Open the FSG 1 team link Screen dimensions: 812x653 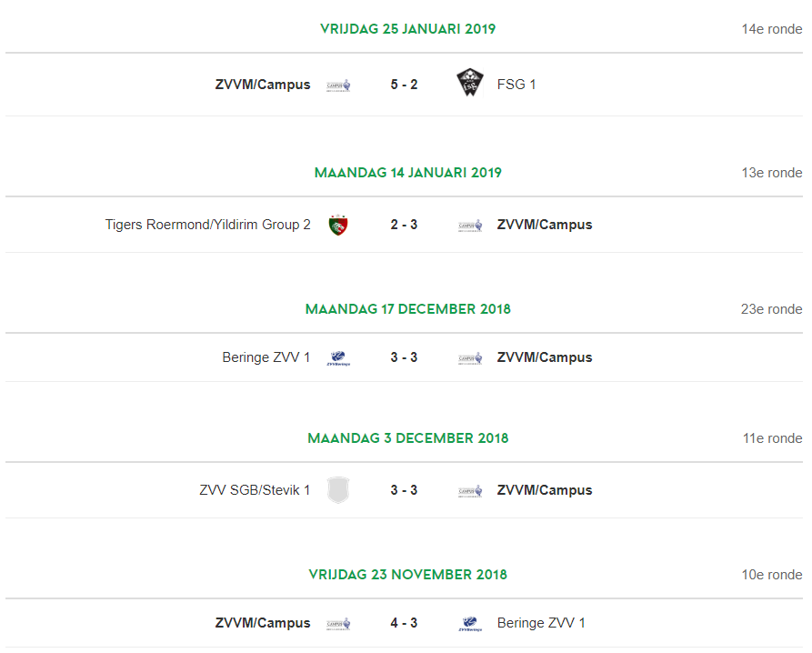[516, 85]
